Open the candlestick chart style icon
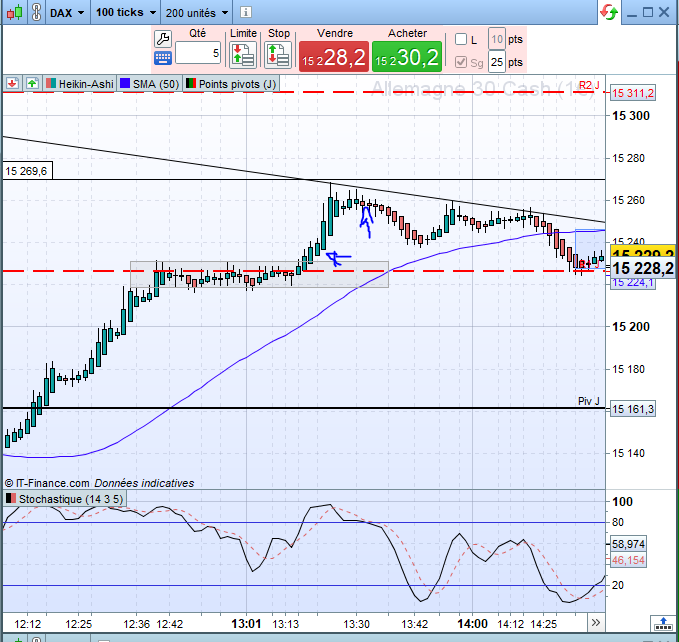Screen dimensions: 679x642 (14, 12)
